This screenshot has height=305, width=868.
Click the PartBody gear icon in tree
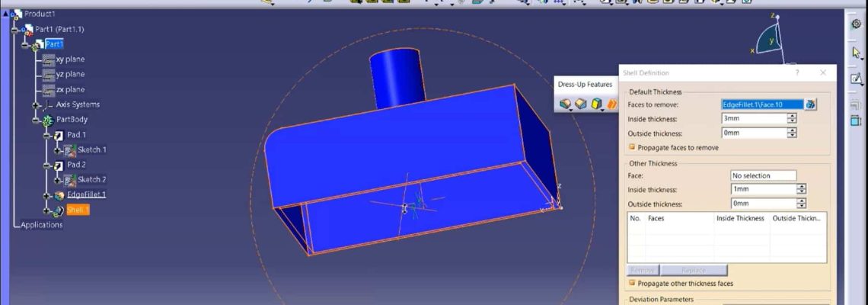[48, 120]
